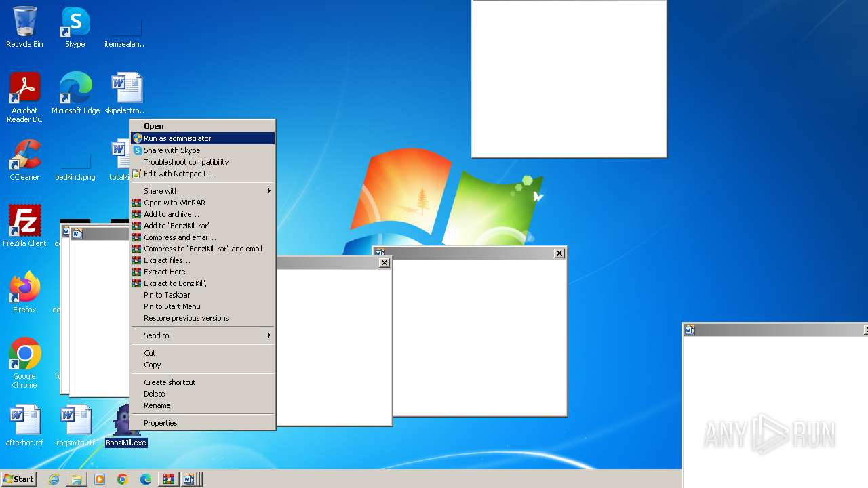Image resolution: width=868 pixels, height=488 pixels.
Task: Open FileZilla Client desktop shortcut
Action: coord(24,226)
